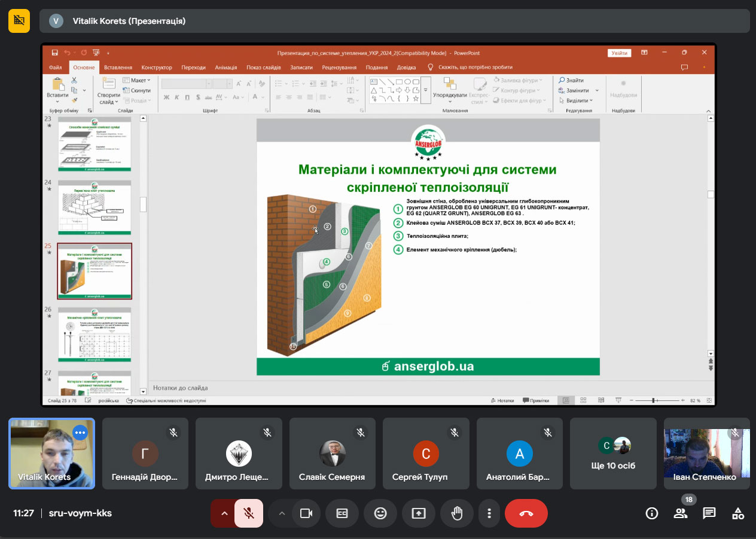Click the present screen button in Meet

coord(419,513)
